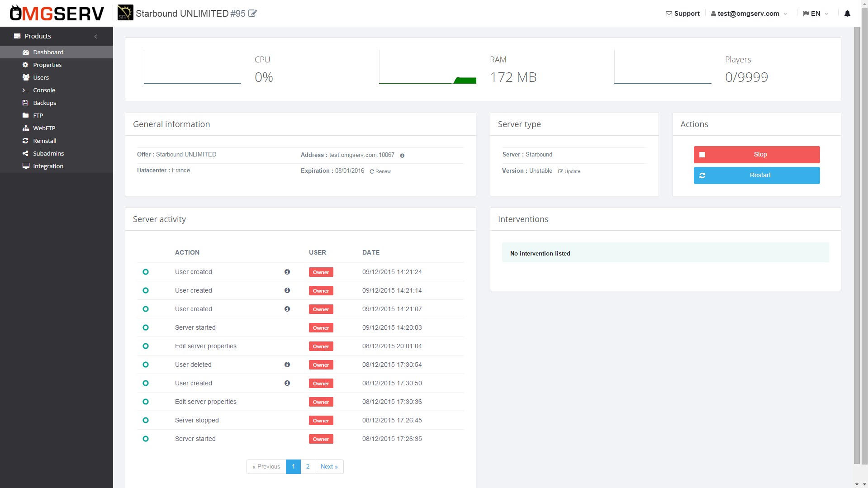Click the Dashboard gauge icon
The image size is (868, 488).
coord(26,52)
